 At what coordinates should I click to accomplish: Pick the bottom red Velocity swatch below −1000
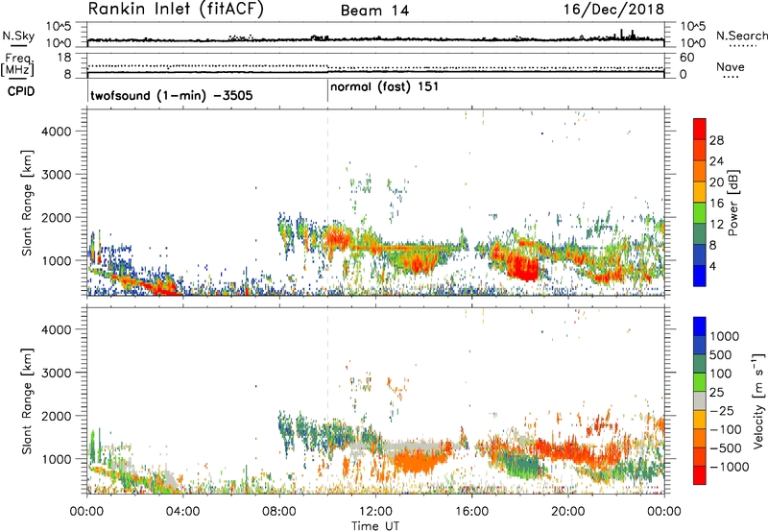(x=700, y=475)
